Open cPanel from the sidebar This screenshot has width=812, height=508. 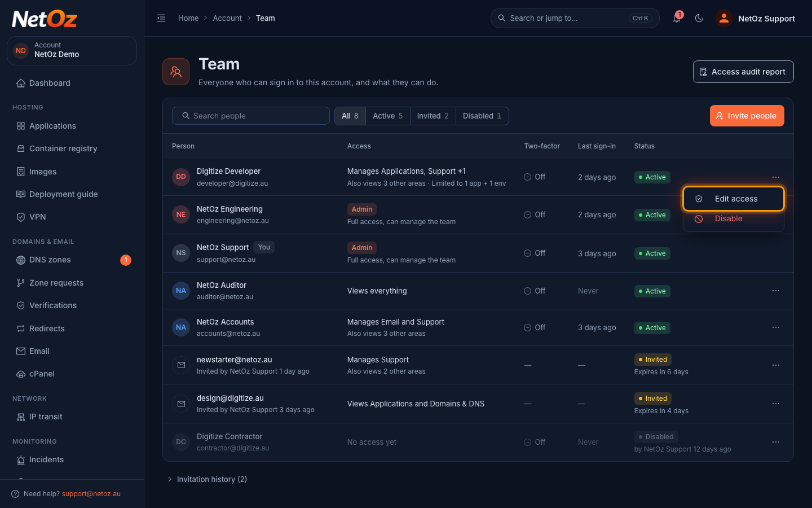tap(72, 374)
